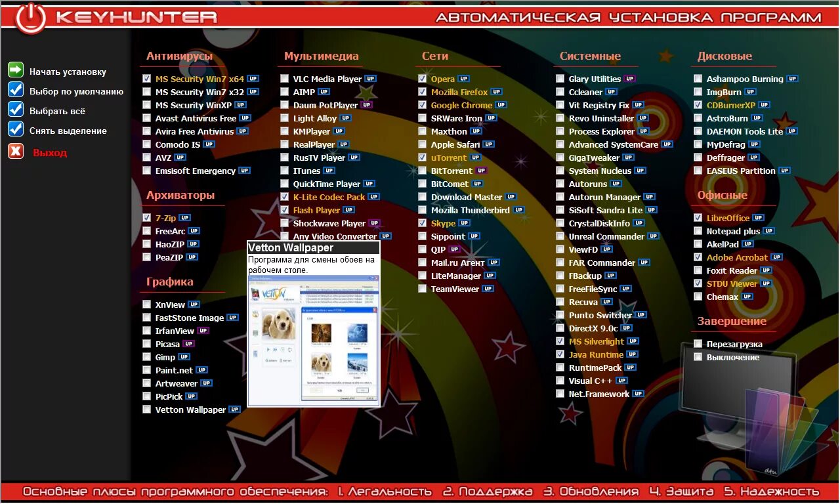
Task: Click the UP badge beside LibreOffice
Action: point(758,218)
